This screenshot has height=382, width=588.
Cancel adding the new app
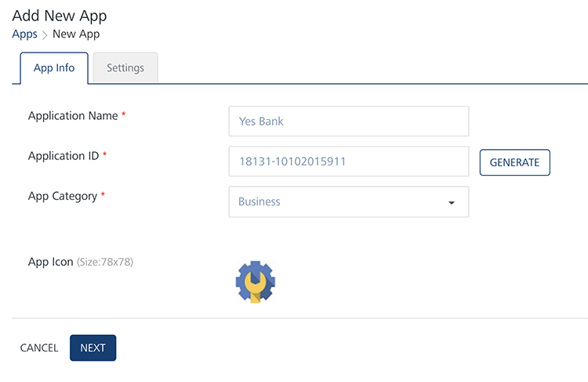[39, 347]
